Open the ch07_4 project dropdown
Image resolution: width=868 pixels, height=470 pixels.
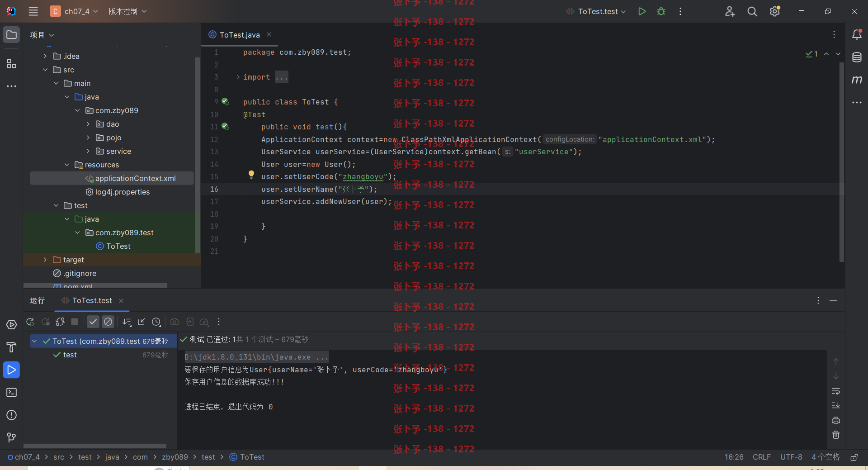click(x=74, y=11)
